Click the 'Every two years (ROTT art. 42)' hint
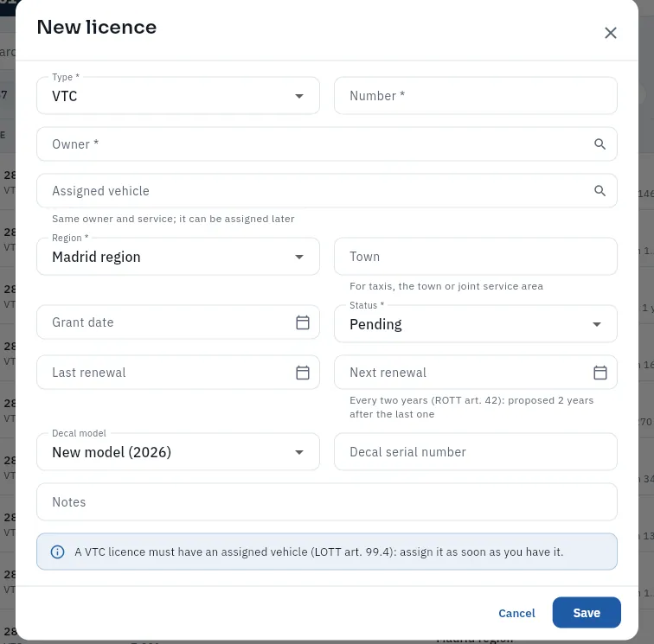This screenshot has height=644, width=654. pyautogui.click(x=471, y=407)
